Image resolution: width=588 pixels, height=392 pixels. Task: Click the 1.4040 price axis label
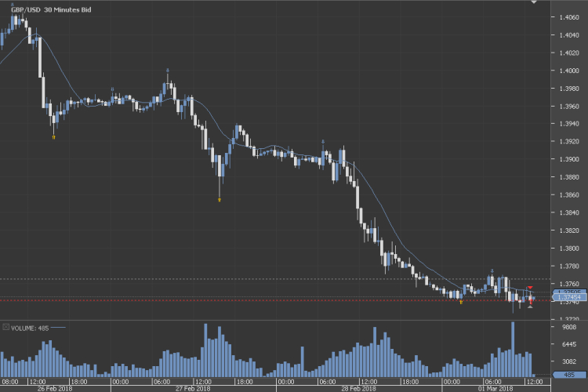click(x=569, y=35)
